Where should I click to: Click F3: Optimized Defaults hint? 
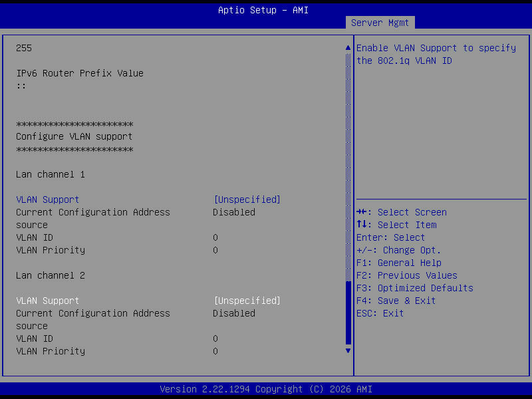click(414, 288)
